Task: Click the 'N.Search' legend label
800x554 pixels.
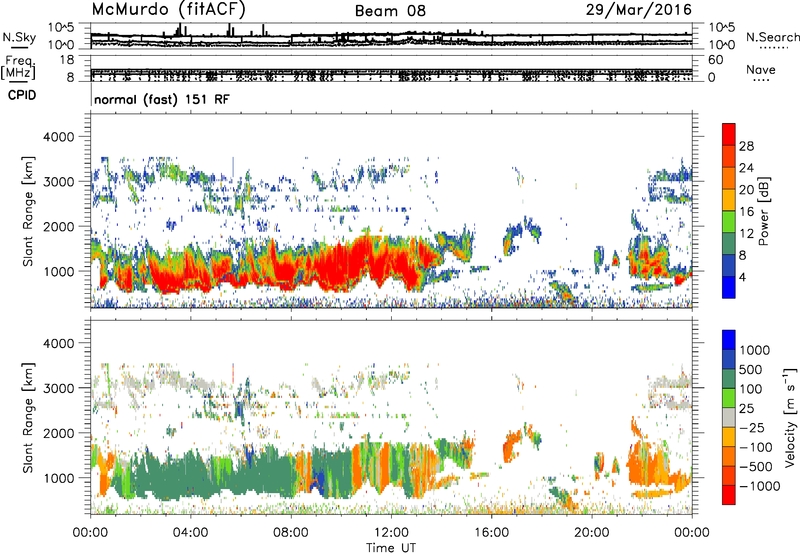Action: point(772,37)
